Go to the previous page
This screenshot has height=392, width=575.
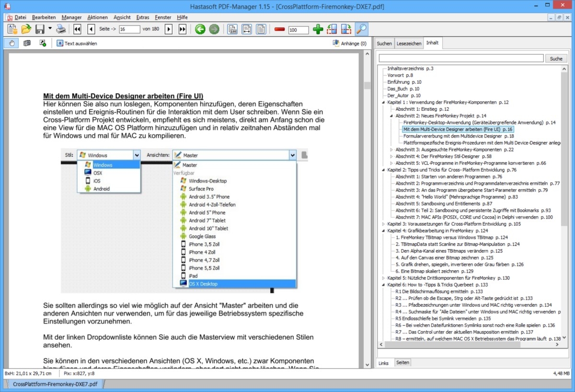pos(91,29)
